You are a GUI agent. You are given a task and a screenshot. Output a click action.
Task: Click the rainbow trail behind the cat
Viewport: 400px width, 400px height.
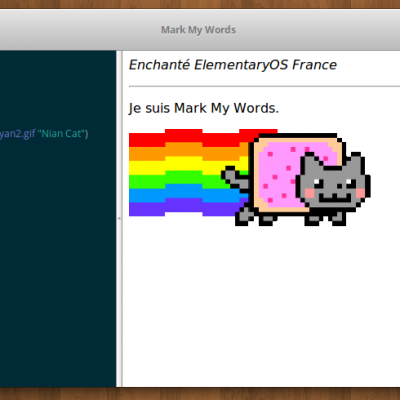pyautogui.click(x=187, y=173)
